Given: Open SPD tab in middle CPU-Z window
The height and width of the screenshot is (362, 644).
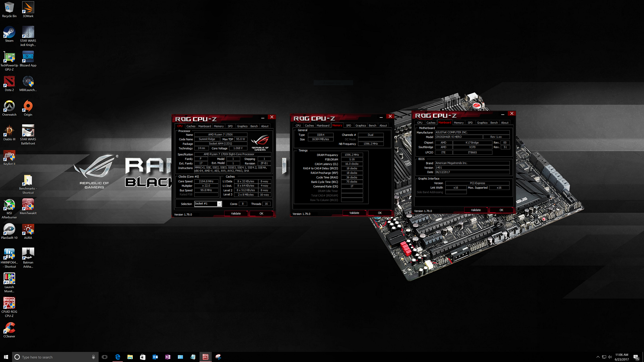Looking at the screenshot, I should (349, 126).
